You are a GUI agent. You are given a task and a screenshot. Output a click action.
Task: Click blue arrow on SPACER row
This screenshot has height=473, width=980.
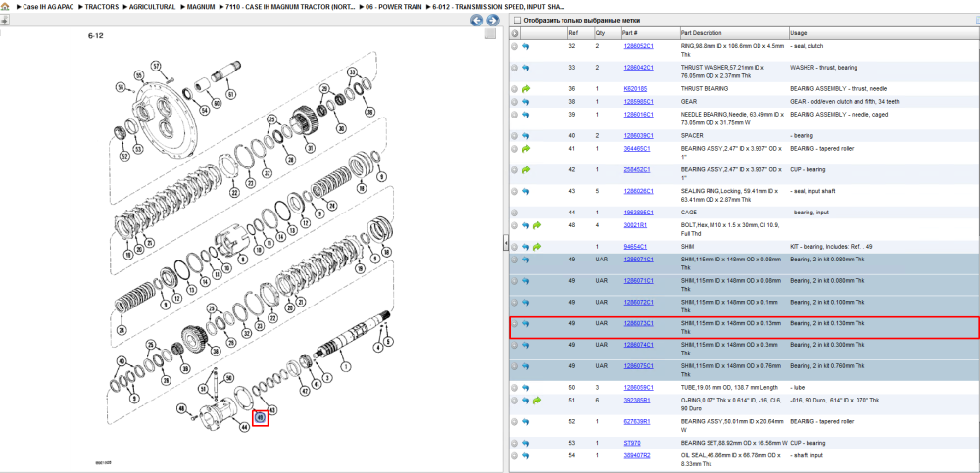(x=525, y=135)
